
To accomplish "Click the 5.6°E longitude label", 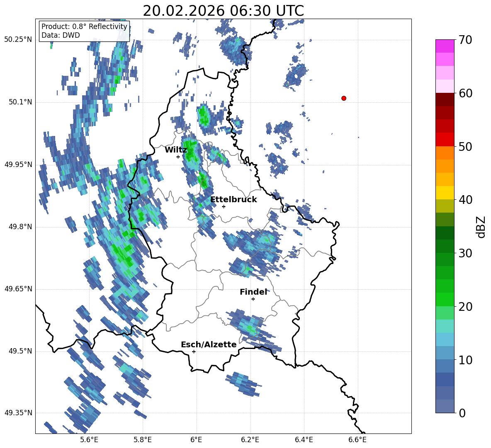I will pyautogui.click(x=89, y=440).
